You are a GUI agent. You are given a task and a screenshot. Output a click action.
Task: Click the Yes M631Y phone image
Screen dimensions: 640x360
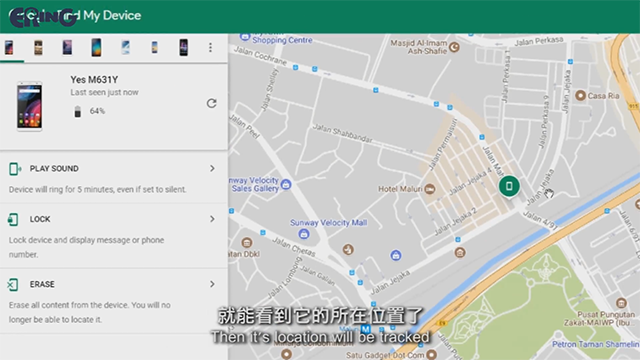pyautogui.click(x=29, y=106)
